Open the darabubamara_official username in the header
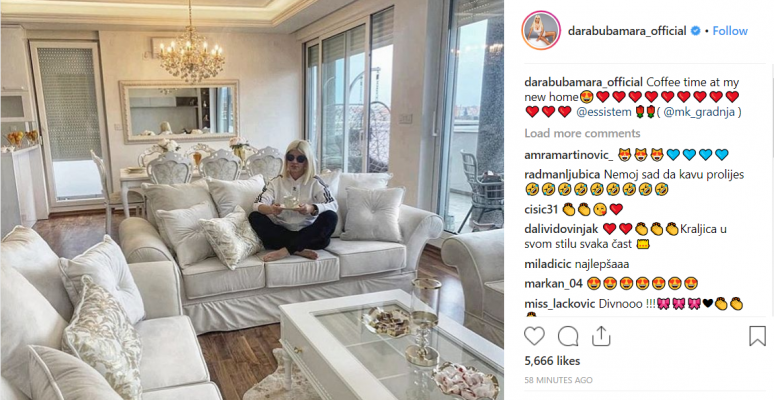This screenshot has width=774, height=400. tap(627, 31)
